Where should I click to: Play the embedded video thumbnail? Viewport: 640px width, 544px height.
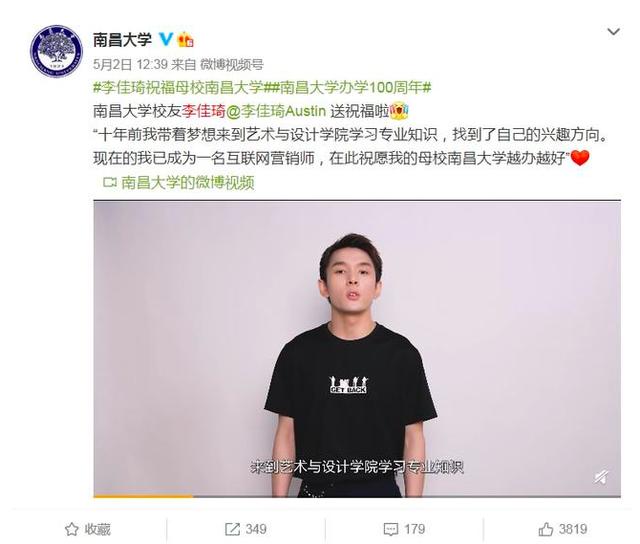pyautogui.click(x=357, y=348)
